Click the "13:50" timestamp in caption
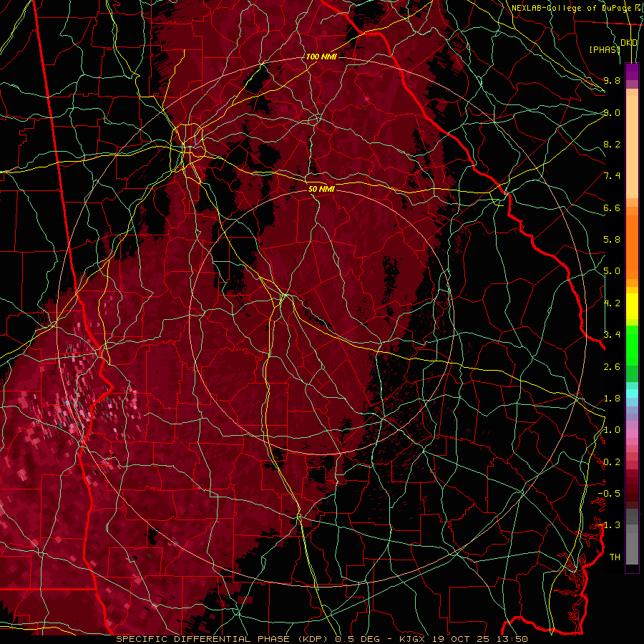 click(x=512, y=639)
